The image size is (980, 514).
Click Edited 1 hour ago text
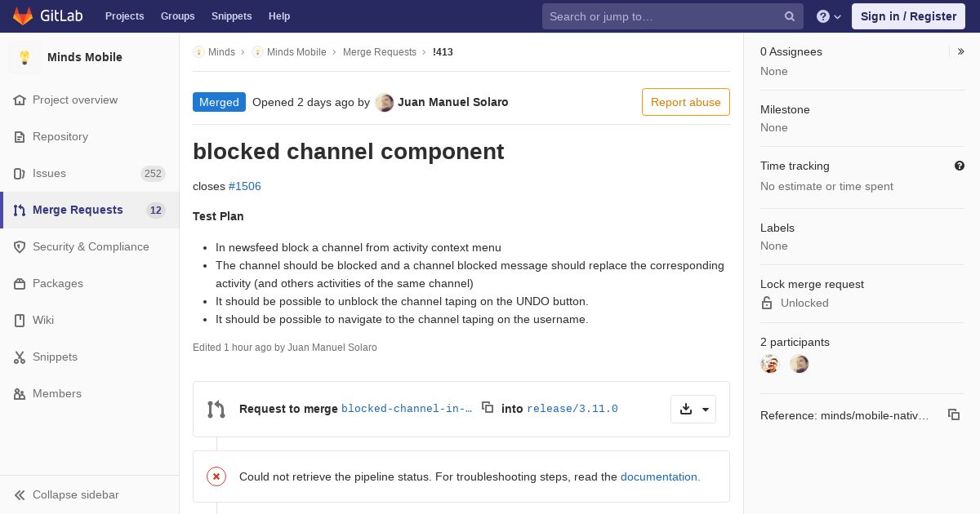point(285,347)
